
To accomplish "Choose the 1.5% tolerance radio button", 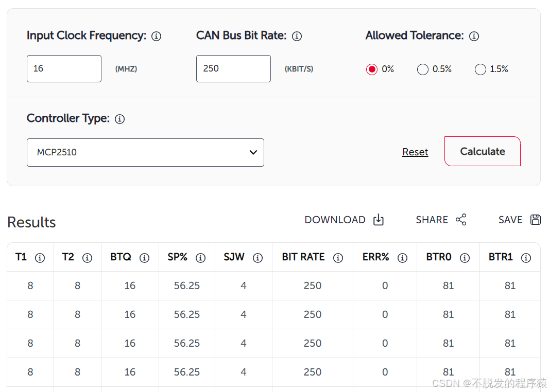I will (x=481, y=69).
